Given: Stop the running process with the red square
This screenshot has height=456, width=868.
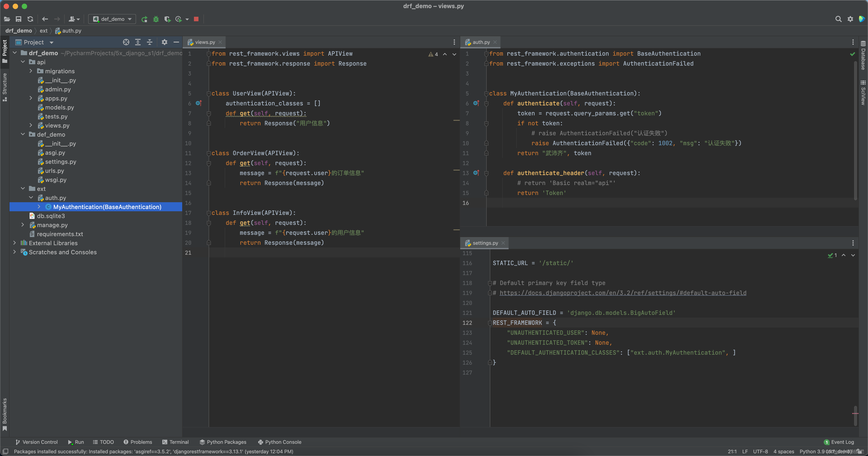Looking at the screenshot, I should 196,19.
